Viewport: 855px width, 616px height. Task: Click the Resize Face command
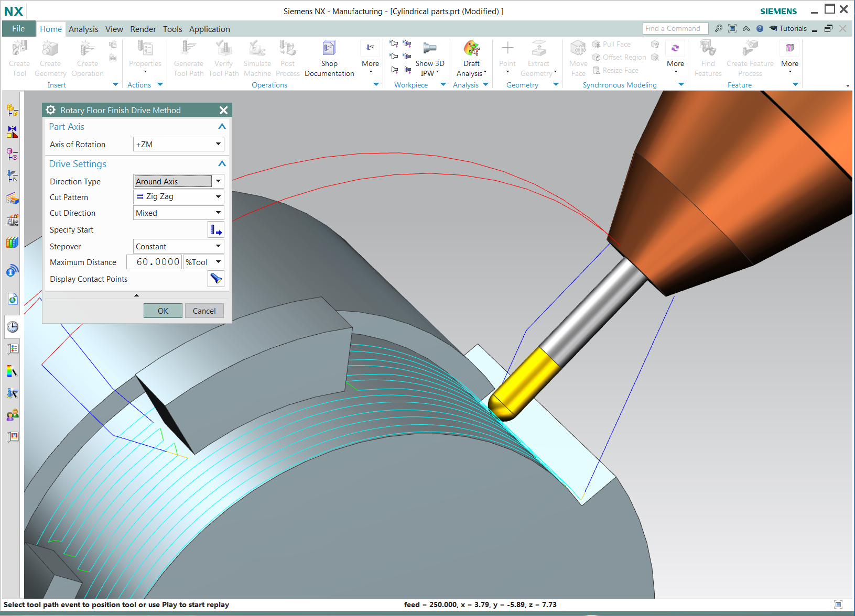click(615, 71)
